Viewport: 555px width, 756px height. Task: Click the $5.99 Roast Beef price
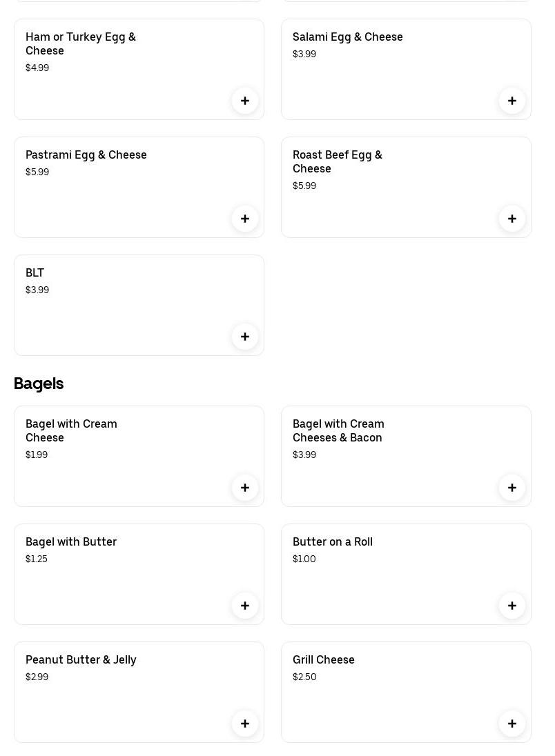(304, 186)
